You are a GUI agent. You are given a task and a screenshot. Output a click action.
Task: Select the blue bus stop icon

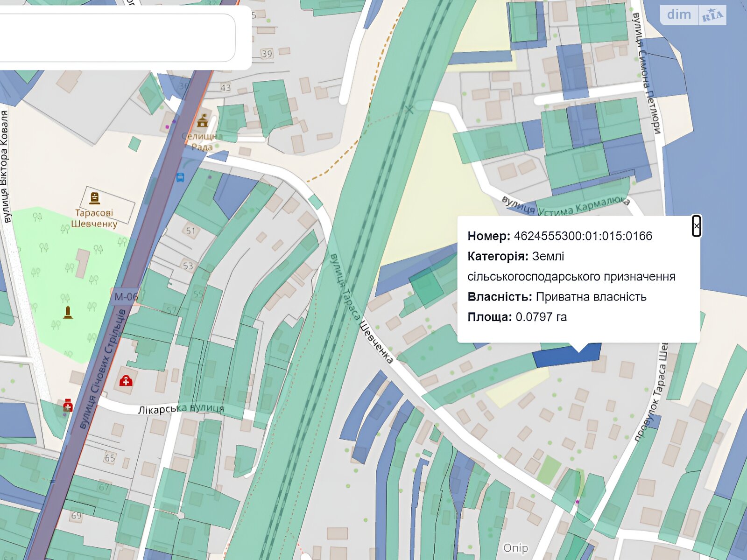pos(180,177)
